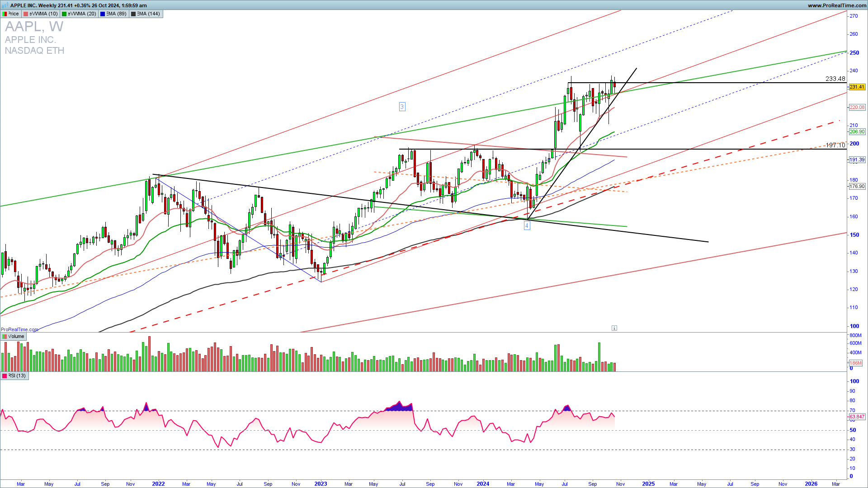Click the blue EMA (89) color swatch

point(103,14)
